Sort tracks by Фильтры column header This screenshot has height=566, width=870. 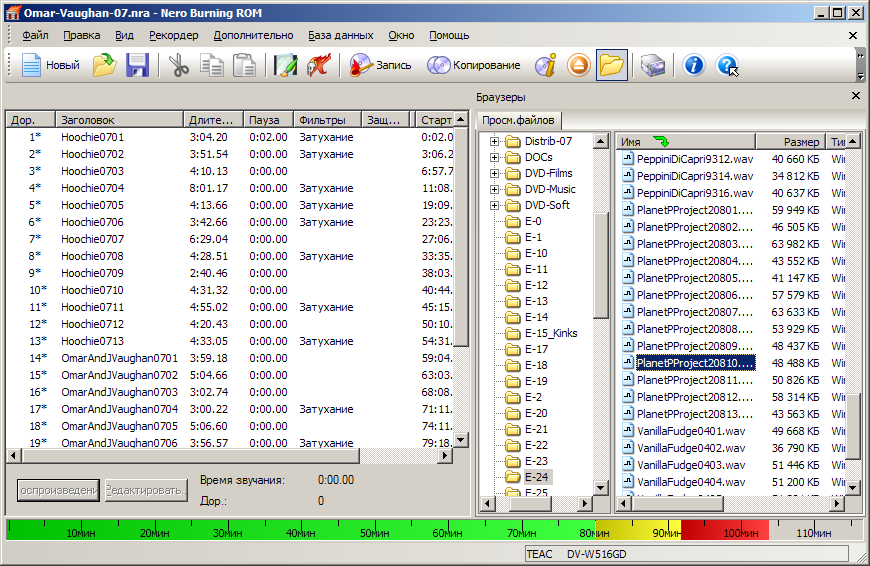(x=327, y=119)
